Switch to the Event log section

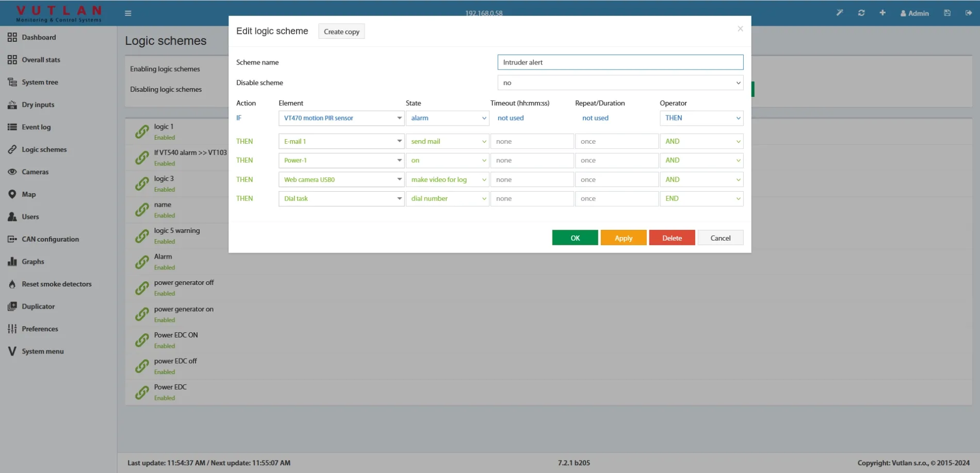36,127
